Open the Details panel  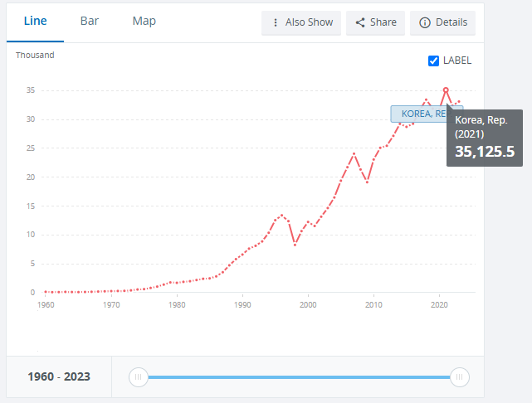click(x=443, y=22)
